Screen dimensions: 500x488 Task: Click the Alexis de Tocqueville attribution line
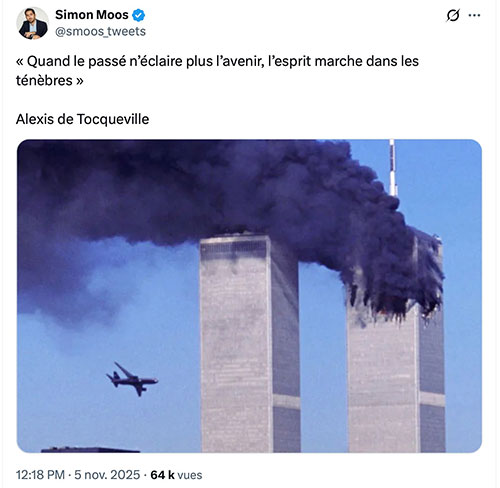pos(82,119)
